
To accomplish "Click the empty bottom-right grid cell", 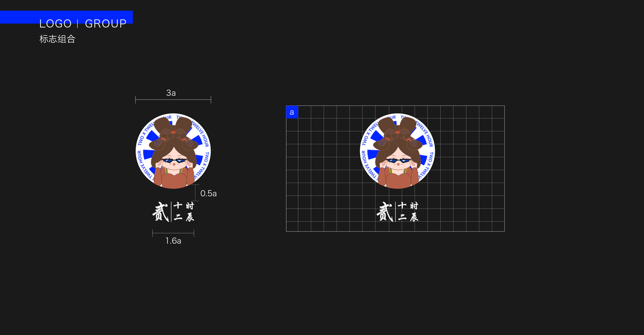I will tap(498, 227).
